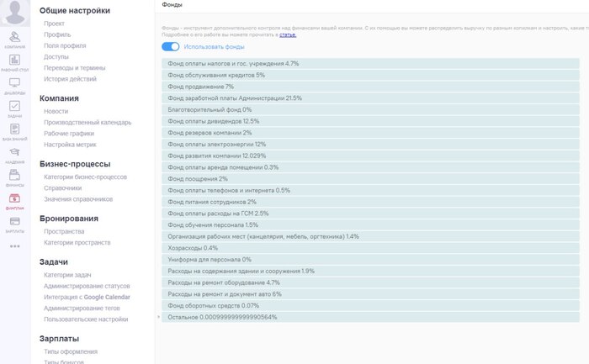Turn off the Использовать фонды switch
This screenshot has width=589, height=364.
[171, 46]
